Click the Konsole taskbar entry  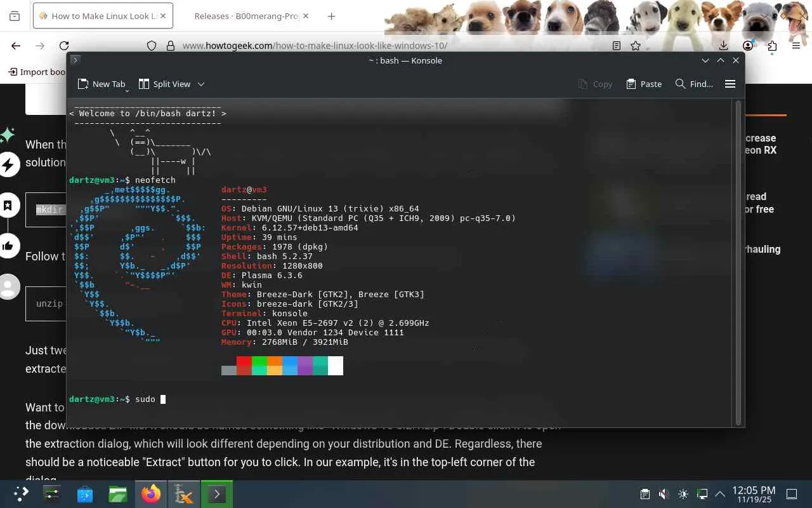click(x=217, y=494)
